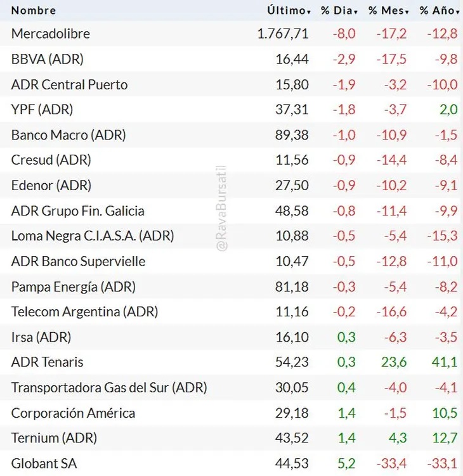This screenshot has height=476, width=463.
Task: Select Transportadora Gas del Sur (ADR)
Action: tap(109, 388)
